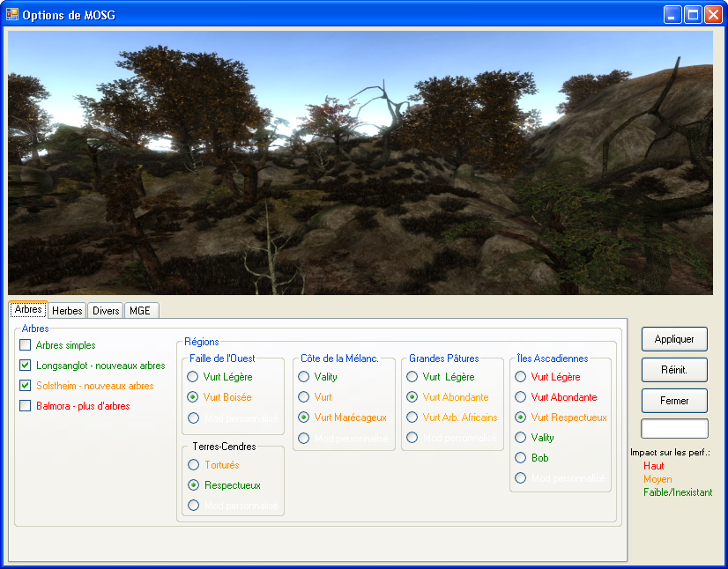Click the Réinit. button
The height and width of the screenshot is (569, 728).
coord(674,370)
